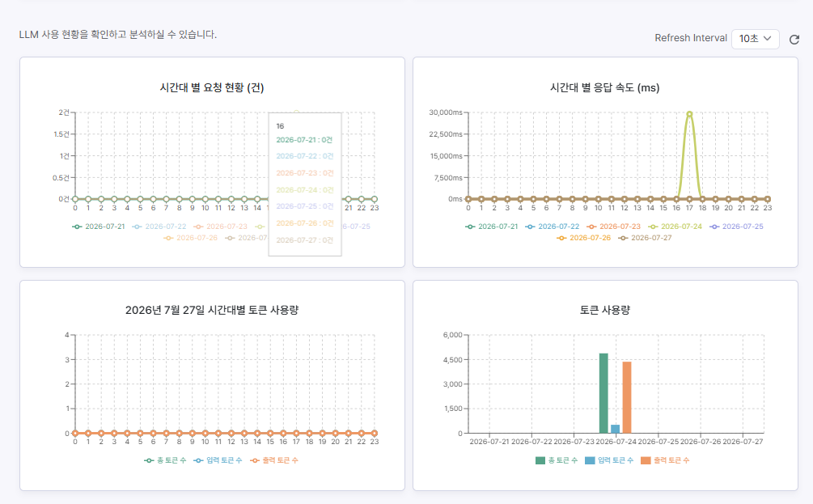Viewport: 813px width, 504px height.
Task: Select the blue input tokens bar for 2026-07-24
Action: (615, 430)
